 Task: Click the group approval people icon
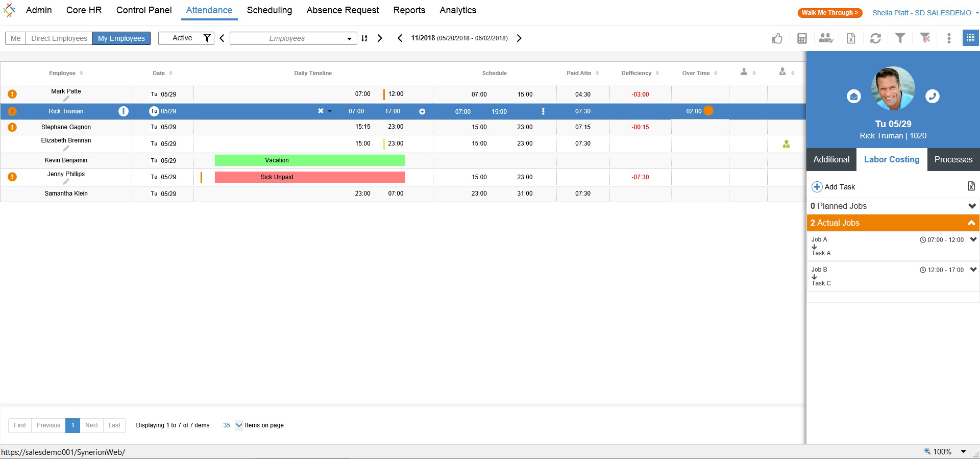point(826,38)
